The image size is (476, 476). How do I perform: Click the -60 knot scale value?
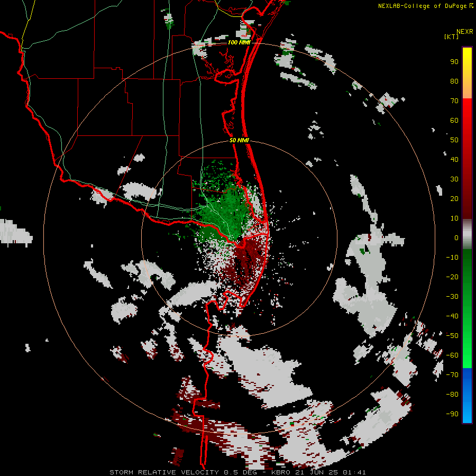pos(452,355)
